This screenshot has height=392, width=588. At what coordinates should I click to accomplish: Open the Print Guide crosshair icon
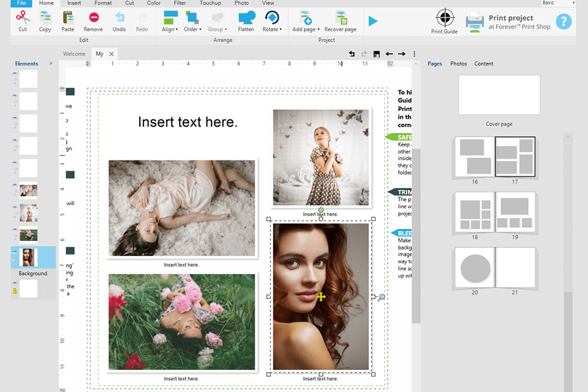445,18
